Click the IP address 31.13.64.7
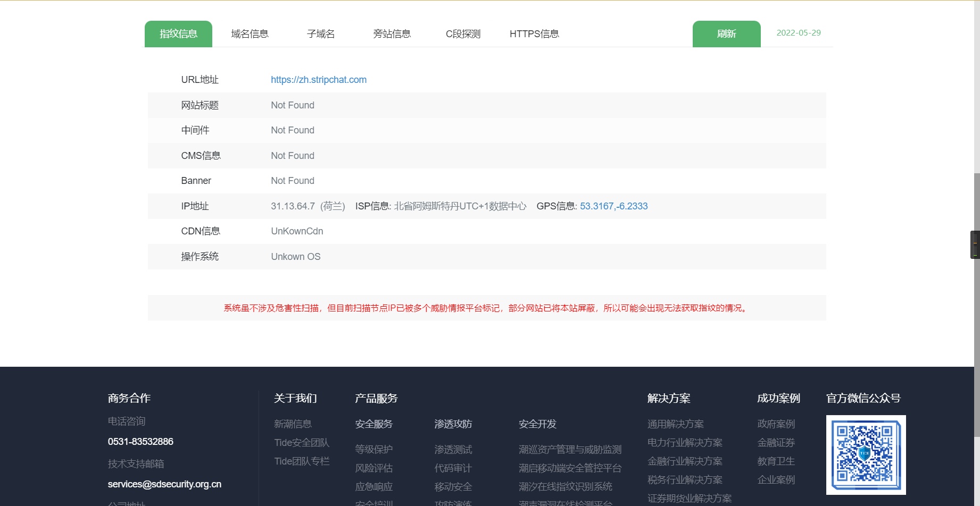The width and height of the screenshot is (980, 506). [x=293, y=206]
